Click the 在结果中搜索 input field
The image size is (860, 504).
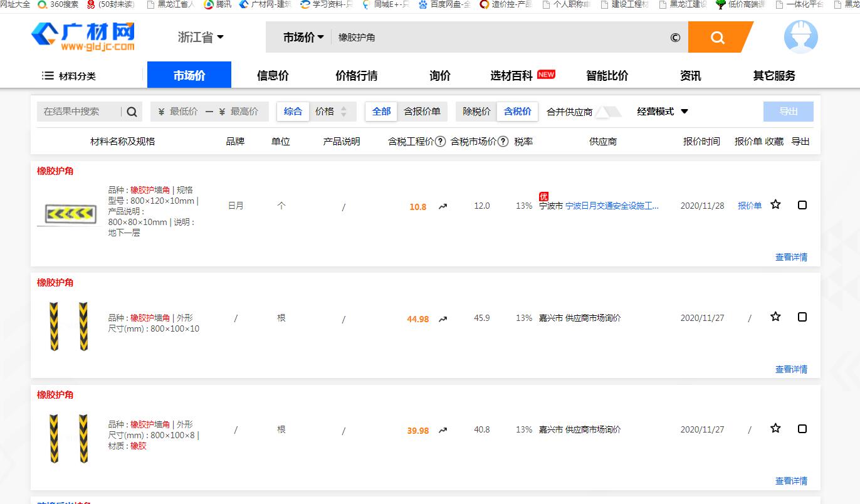point(79,112)
